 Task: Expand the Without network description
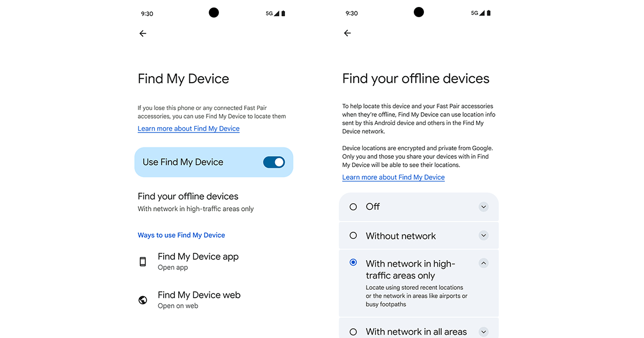(484, 236)
